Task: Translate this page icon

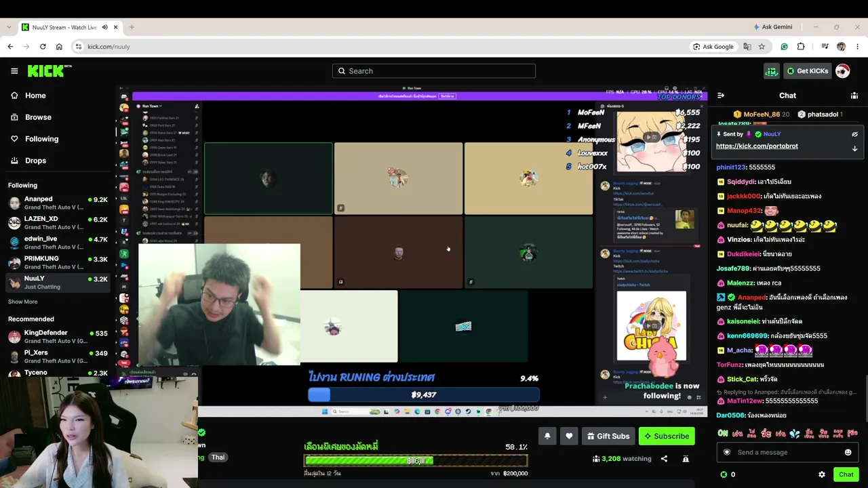Action: point(747,47)
